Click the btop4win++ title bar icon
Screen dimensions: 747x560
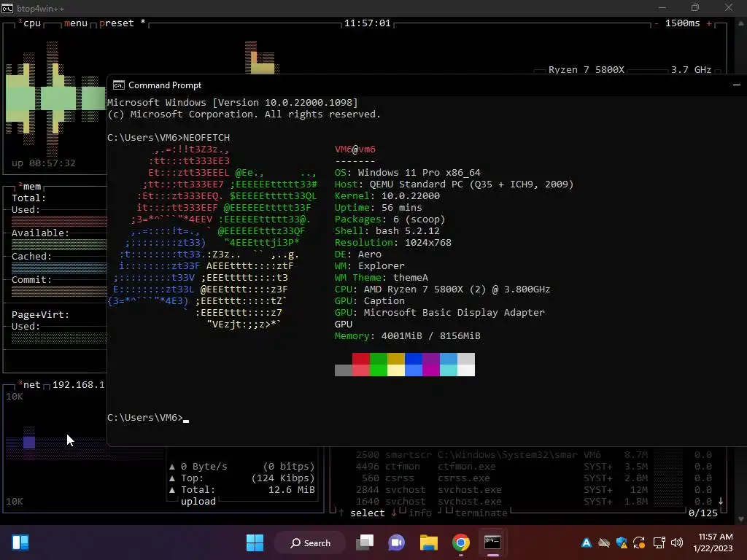[x=7, y=8]
